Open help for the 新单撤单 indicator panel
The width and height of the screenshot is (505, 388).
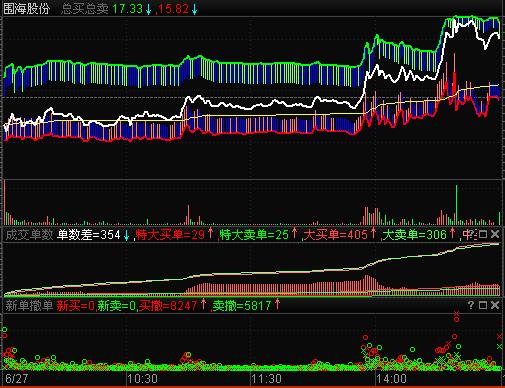(471, 305)
